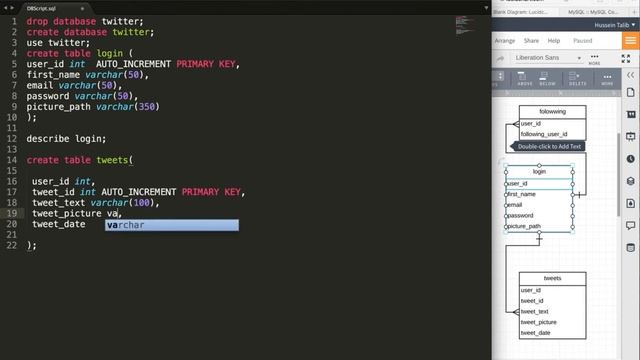
Task: Open the Arrange menu
Action: [504, 41]
